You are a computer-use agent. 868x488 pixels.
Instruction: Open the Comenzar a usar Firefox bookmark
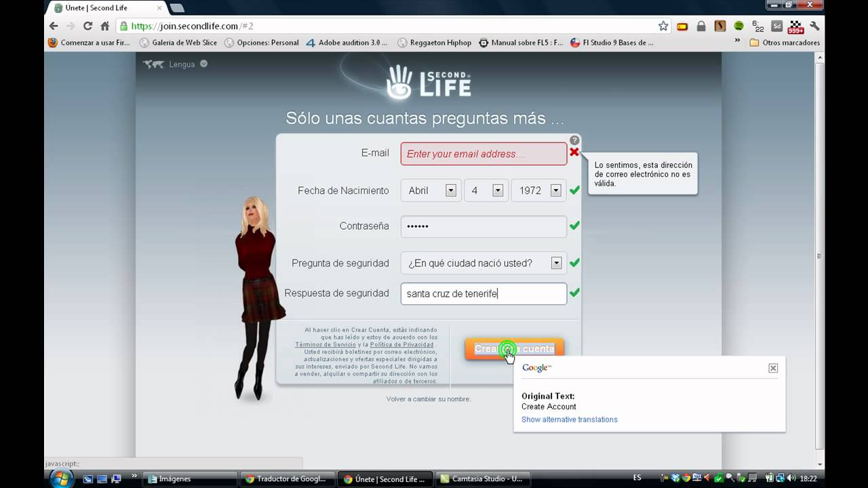89,42
